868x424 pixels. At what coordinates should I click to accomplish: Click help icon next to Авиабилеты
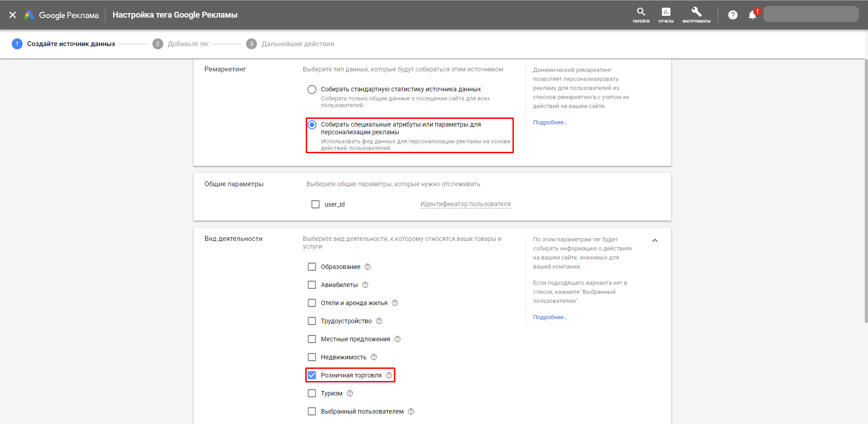(365, 285)
